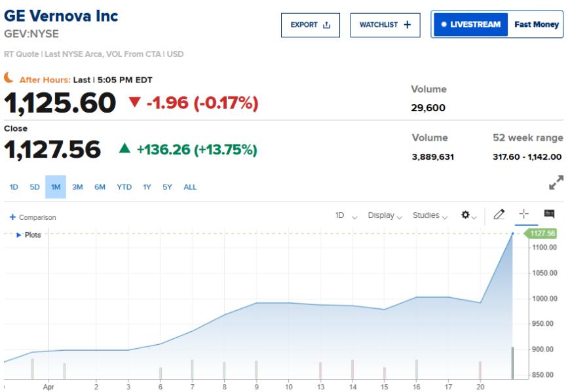
Task: Show the ALL time range
Action: point(190,187)
